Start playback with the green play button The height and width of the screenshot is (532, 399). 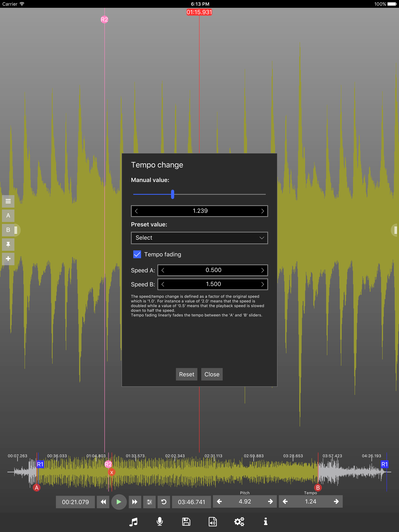coord(119,502)
